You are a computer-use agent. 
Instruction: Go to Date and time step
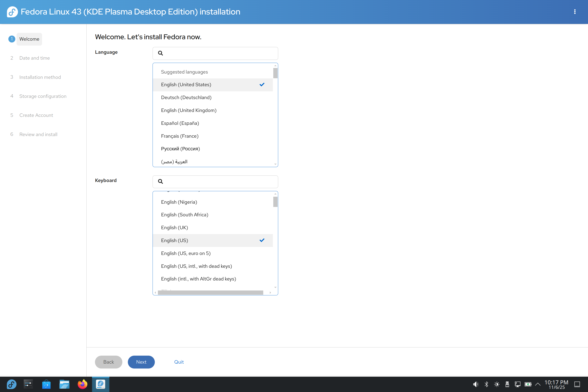[x=35, y=58]
